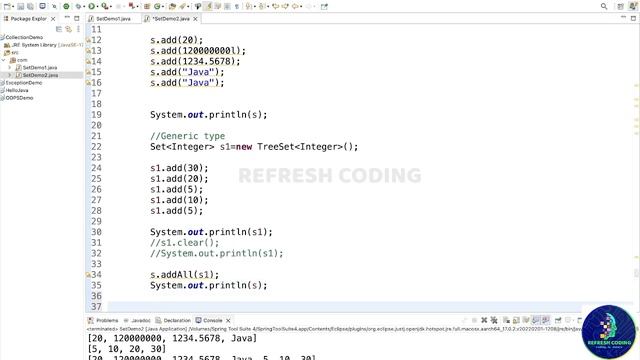The image size is (640, 360).
Task: Toggle Link with Editor in Package Explorer
Action: (69, 29)
